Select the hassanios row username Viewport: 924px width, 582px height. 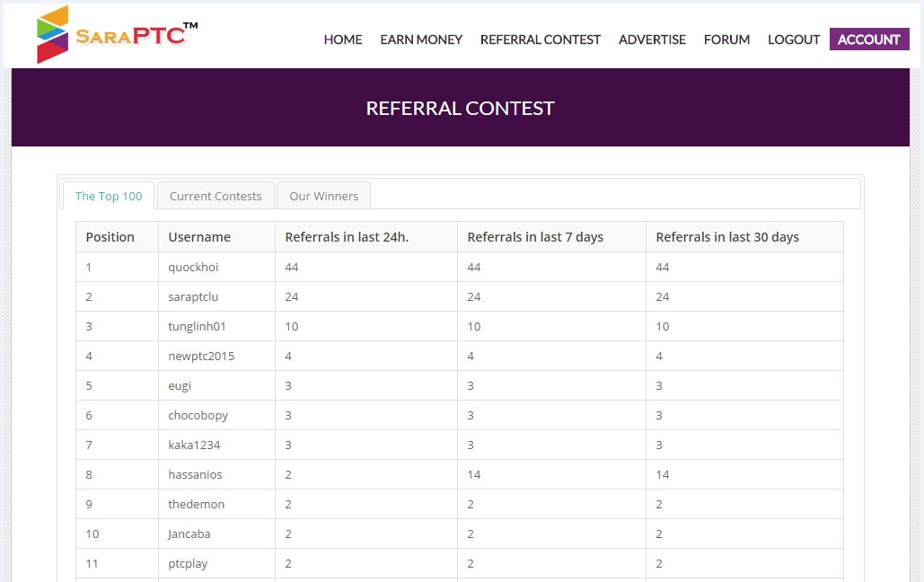pyautogui.click(x=195, y=474)
